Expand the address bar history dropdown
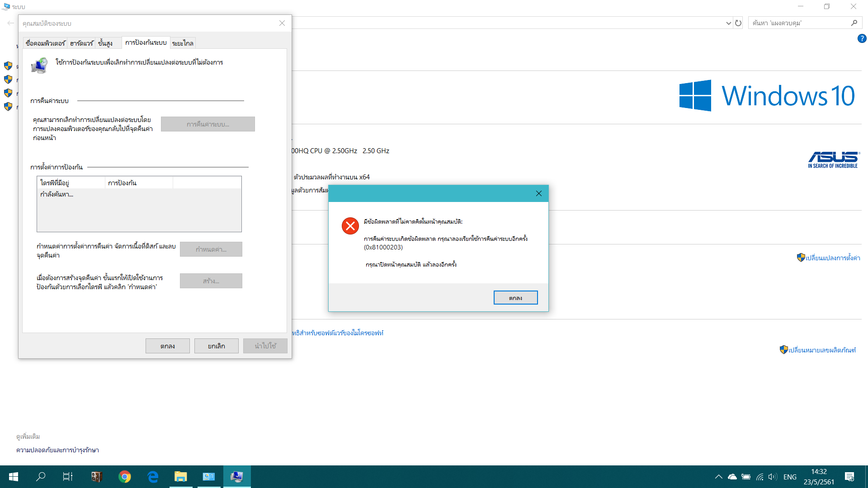 click(x=728, y=23)
